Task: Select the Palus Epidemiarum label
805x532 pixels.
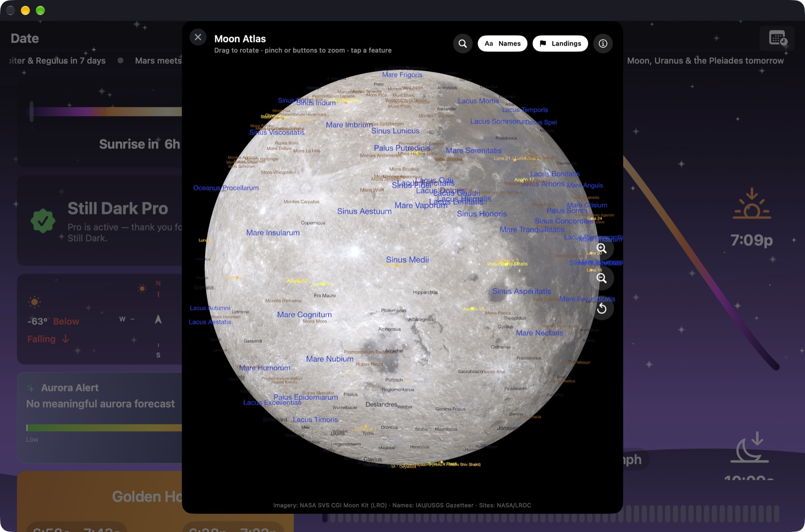Action: tap(305, 397)
